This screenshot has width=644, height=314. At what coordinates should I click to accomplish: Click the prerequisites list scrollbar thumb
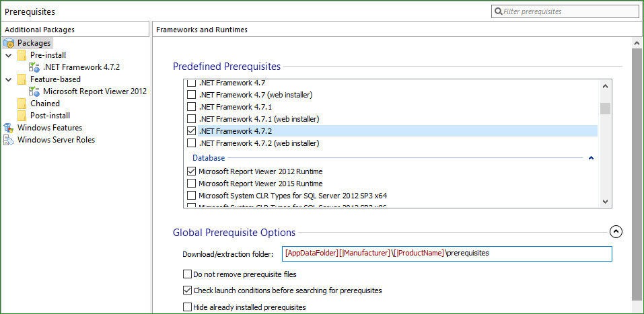pyautogui.click(x=605, y=109)
